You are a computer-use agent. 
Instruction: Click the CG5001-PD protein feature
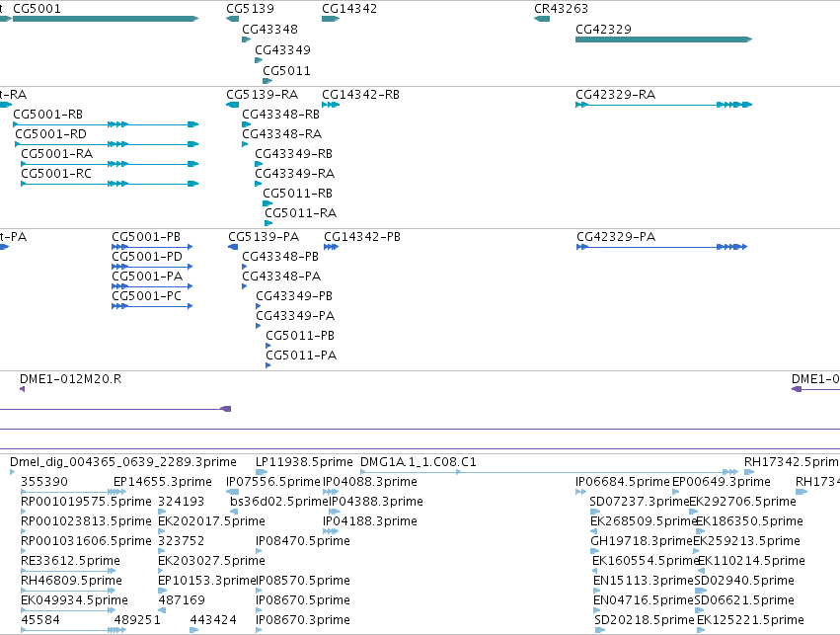click(x=152, y=267)
